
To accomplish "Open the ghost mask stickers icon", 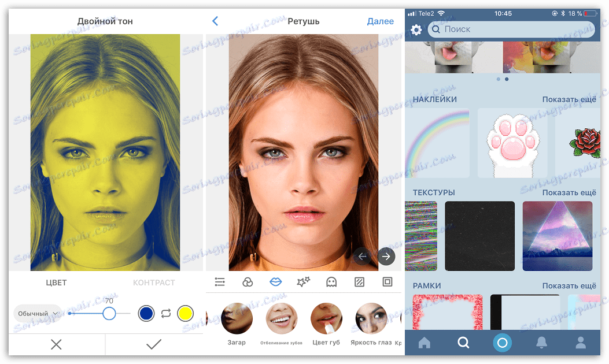I will pyautogui.click(x=331, y=282).
